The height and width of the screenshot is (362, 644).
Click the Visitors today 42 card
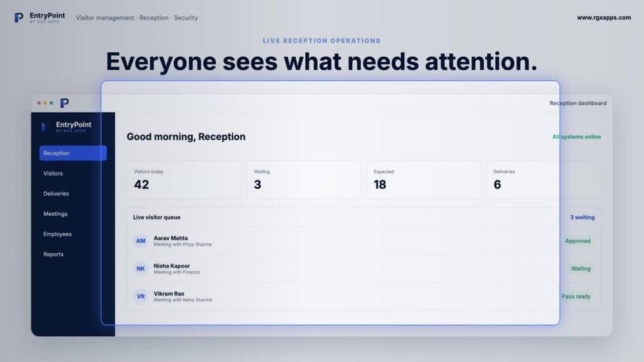pyautogui.click(x=184, y=180)
